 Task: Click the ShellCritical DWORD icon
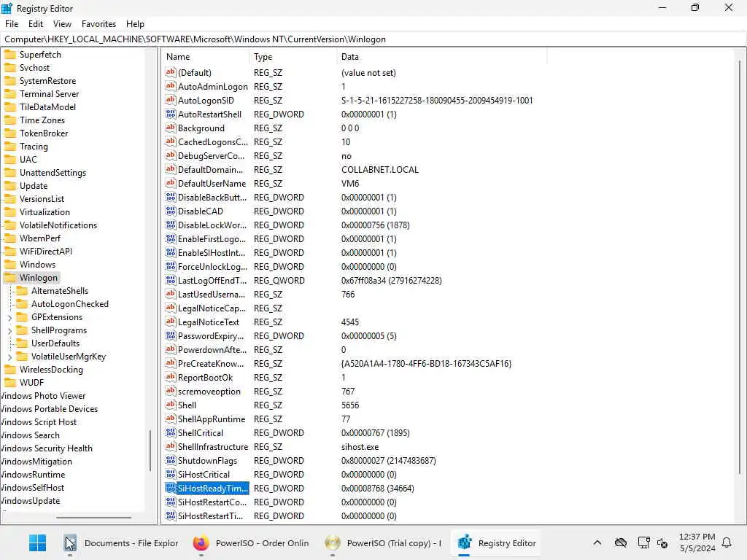click(x=171, y=432)
